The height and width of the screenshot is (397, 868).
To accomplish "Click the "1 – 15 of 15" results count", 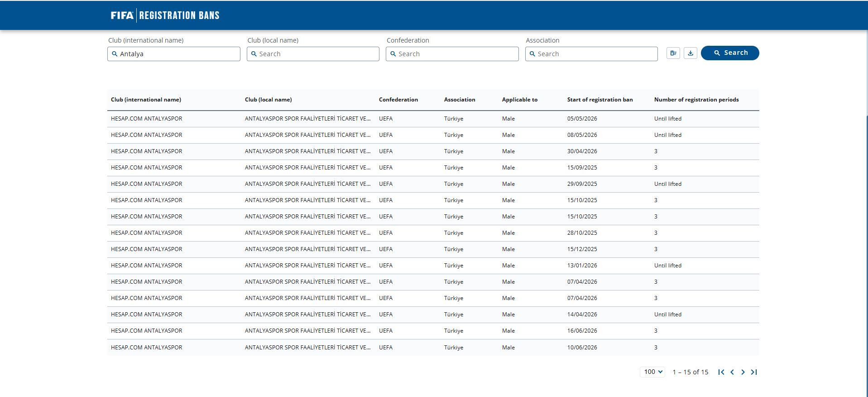I will [x=691, y=372].
